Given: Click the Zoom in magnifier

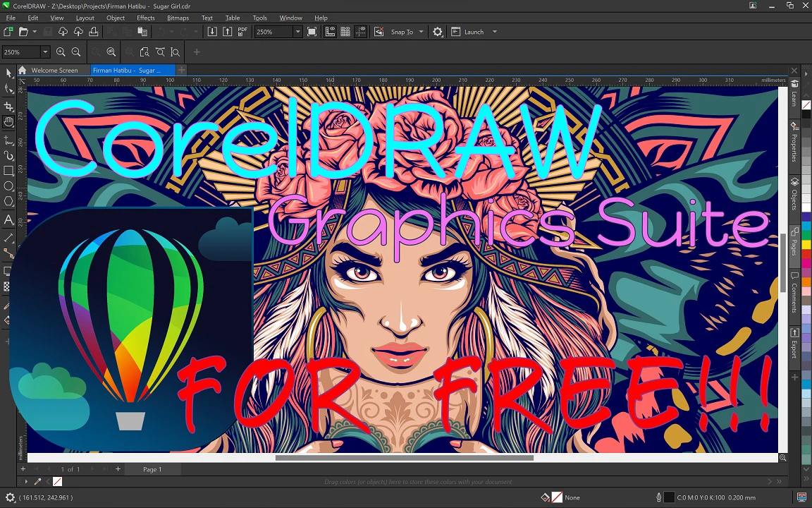Looking at the screenshot, I should point(61,52).
